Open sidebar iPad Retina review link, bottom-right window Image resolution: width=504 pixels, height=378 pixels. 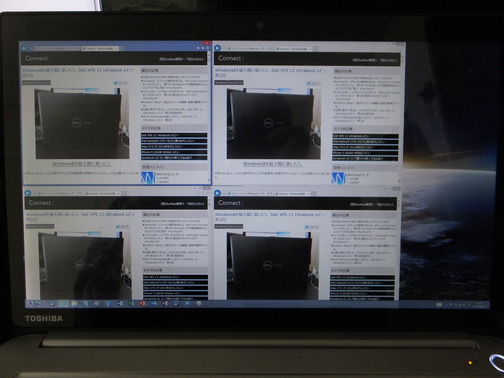tap(362, 283)
